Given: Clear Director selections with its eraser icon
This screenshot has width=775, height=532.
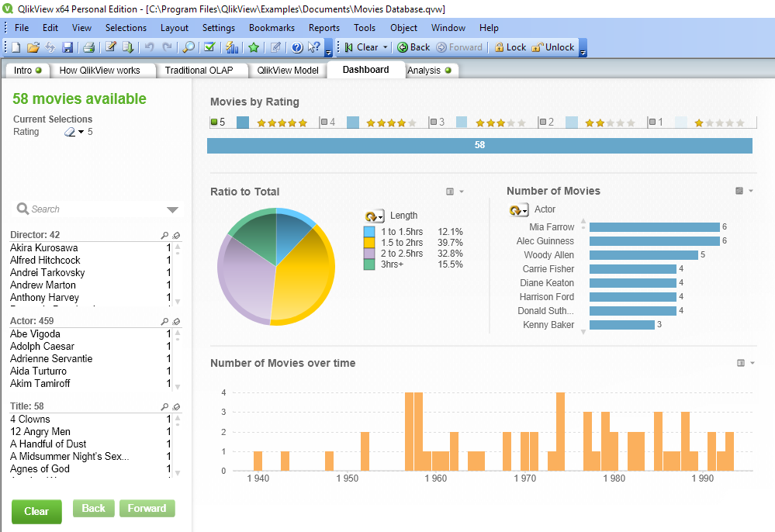Looking at the screenshot, I should pyautogui.click(x=176, y=236).
